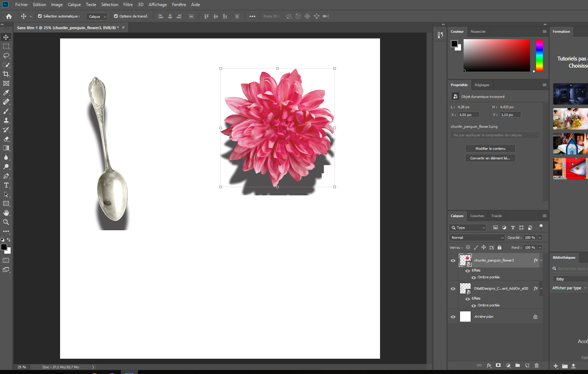Click the foreground color swatch in Couleur panel

tap(454, 44)
